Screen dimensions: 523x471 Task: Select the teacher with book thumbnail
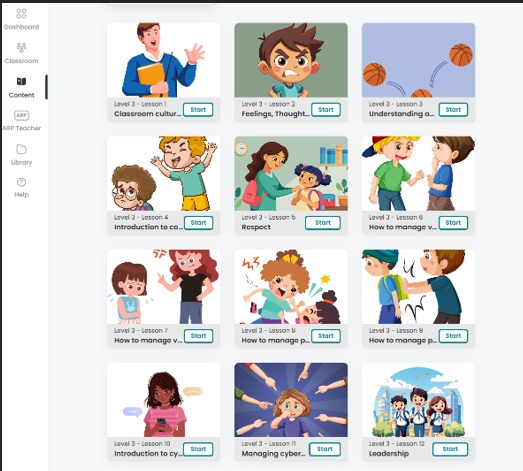tap(163, 60)
